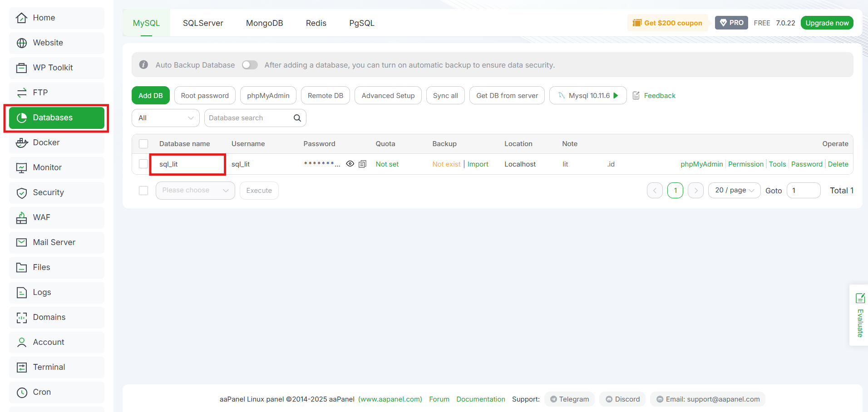The image size is (868, 412).
Task: Open the WAF sidebar item
Action: coord(41,217)
